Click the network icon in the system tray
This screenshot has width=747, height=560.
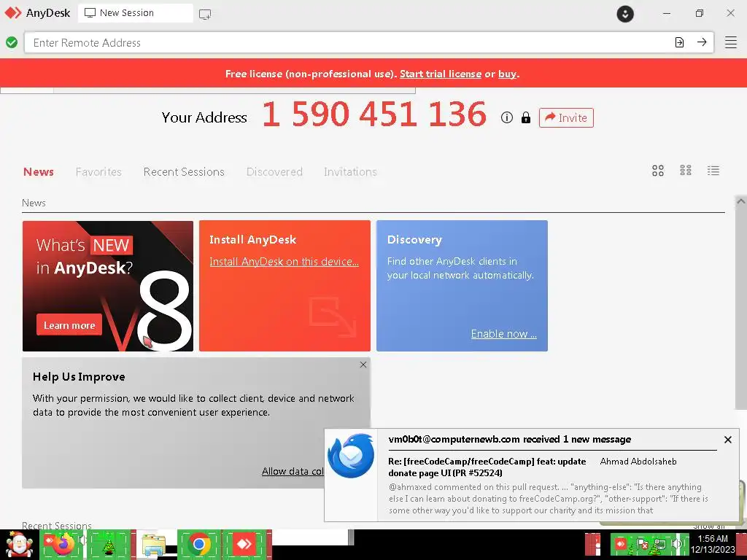(659, 544)
